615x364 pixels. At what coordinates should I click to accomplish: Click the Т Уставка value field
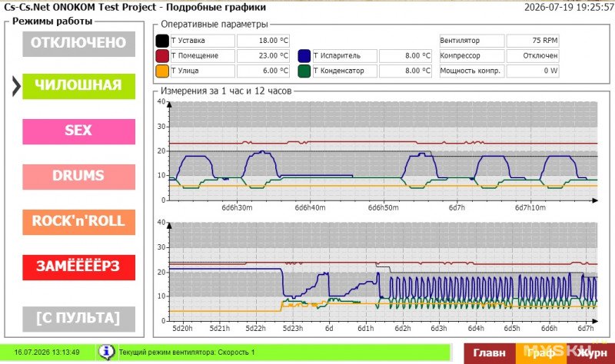pyautogui.click(x=263, y=41)
